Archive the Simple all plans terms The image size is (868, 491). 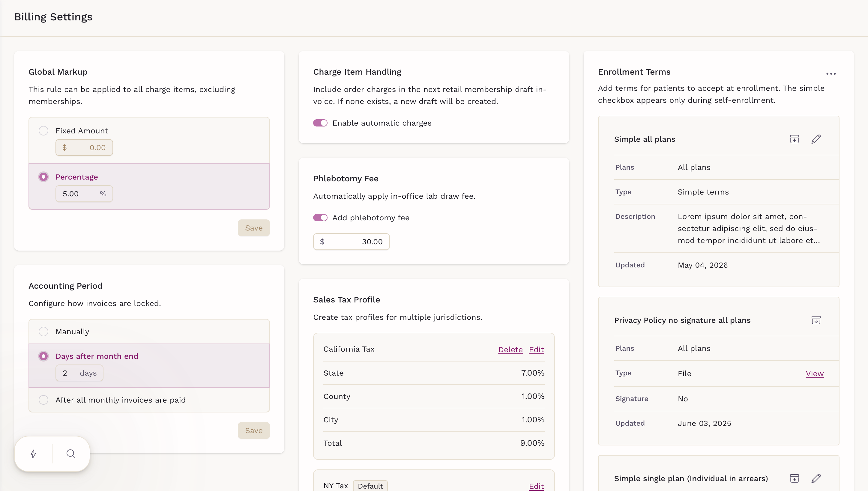(795, 139)
